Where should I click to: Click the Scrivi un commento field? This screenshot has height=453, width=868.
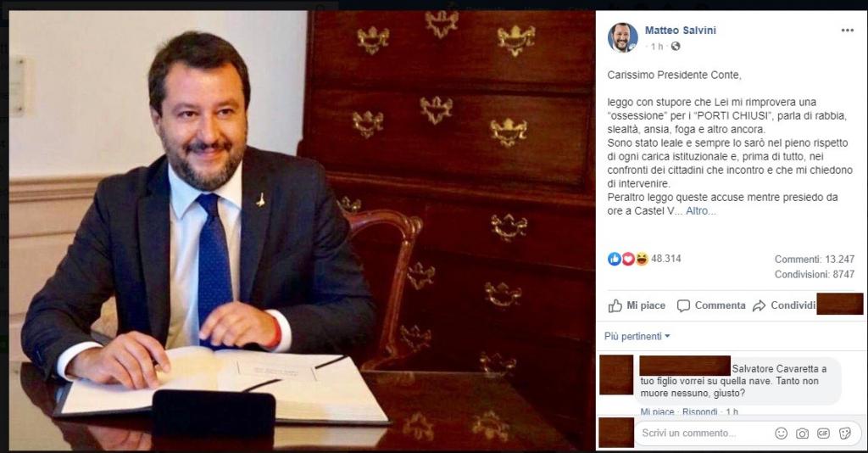point(703,433)
